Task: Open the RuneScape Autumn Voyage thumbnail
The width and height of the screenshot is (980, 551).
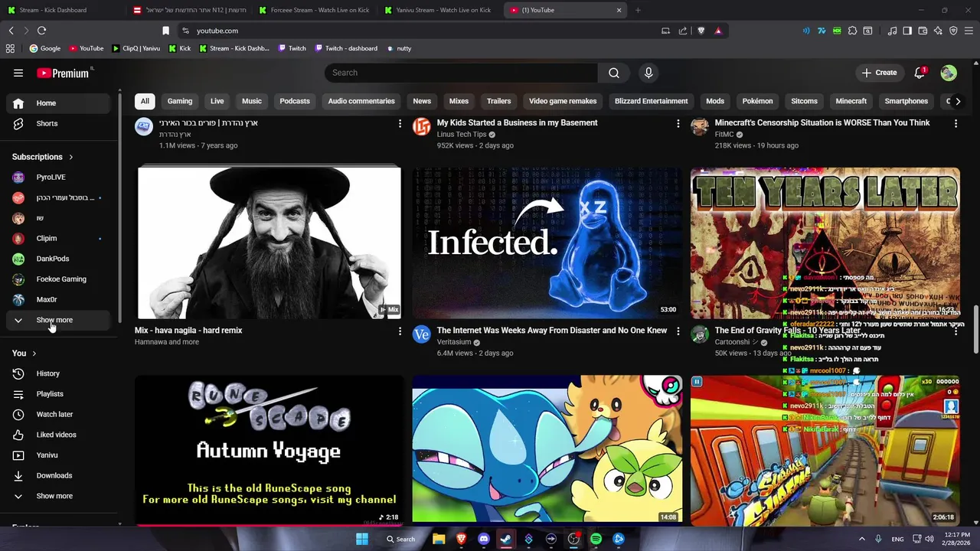Action: tap(269, 449)
